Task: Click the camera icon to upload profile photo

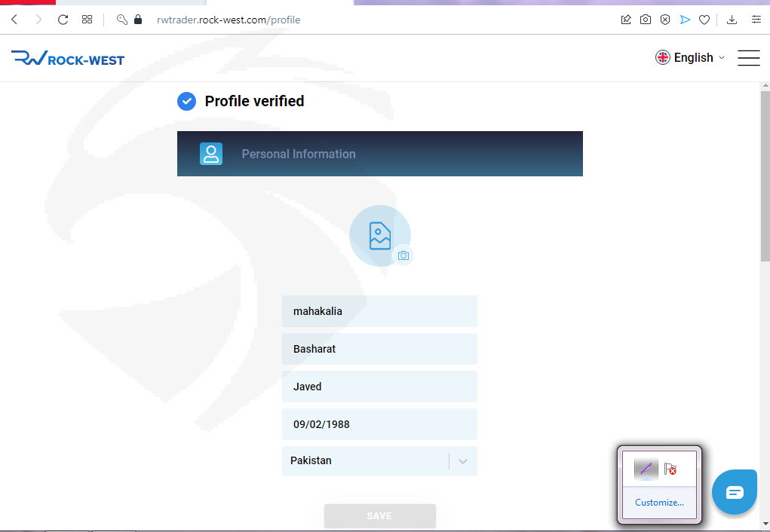Action: 403,256
